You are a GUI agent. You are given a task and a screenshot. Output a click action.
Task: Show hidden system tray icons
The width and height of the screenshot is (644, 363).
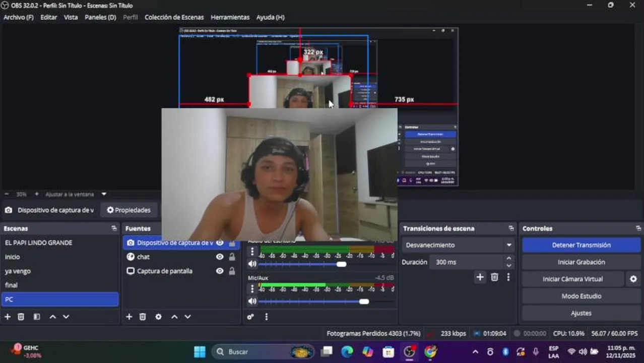[x=475, y=351]
